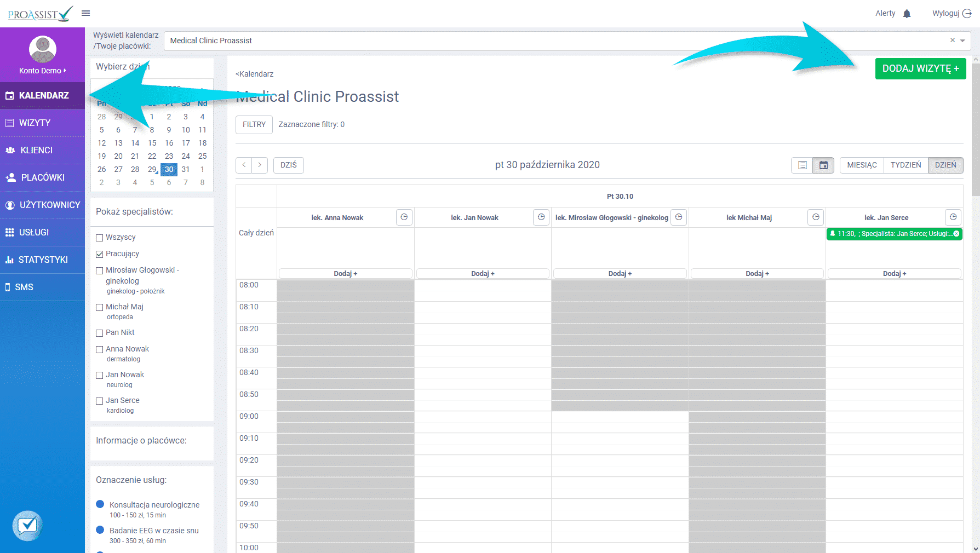Switch to Tydzień view
Screen dimensions: 980x553
(906, 165)
